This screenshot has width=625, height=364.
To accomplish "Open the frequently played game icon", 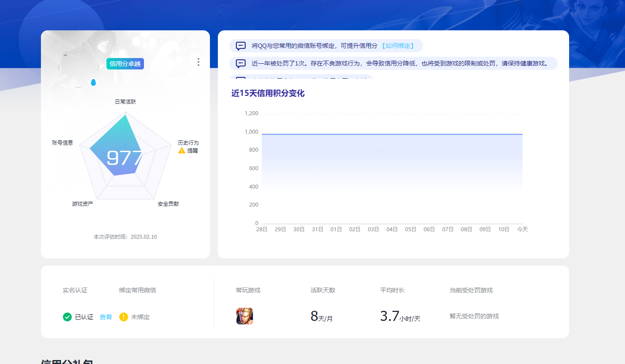I will (245, 316).
